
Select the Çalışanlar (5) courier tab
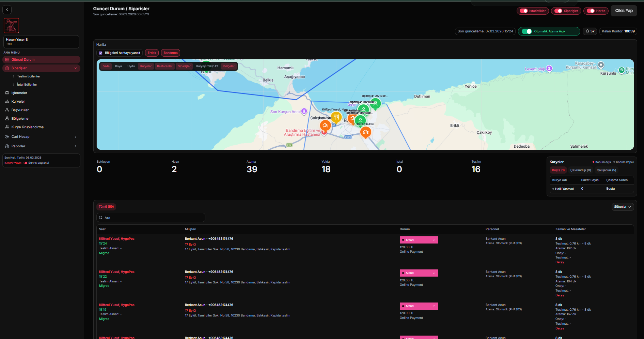point(606,170)
